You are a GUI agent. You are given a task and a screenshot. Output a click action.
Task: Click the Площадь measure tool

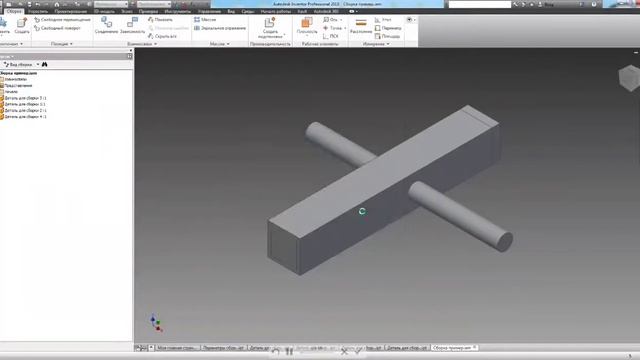coord(387,36)
